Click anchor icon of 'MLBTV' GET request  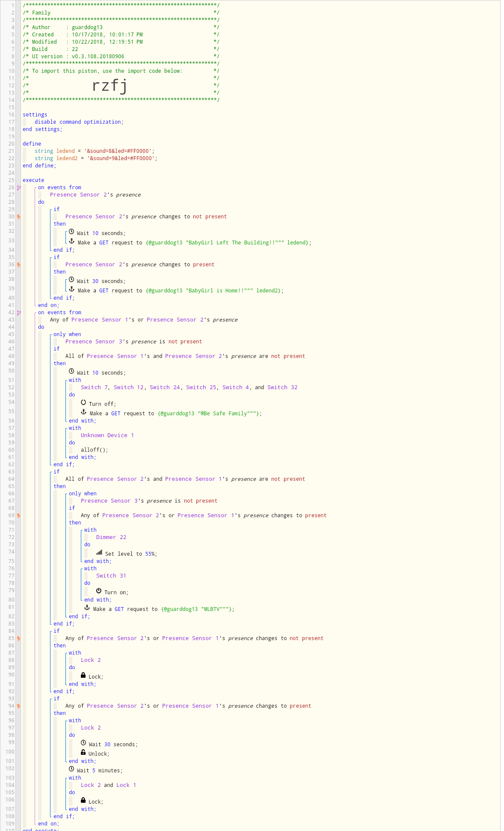87,608
